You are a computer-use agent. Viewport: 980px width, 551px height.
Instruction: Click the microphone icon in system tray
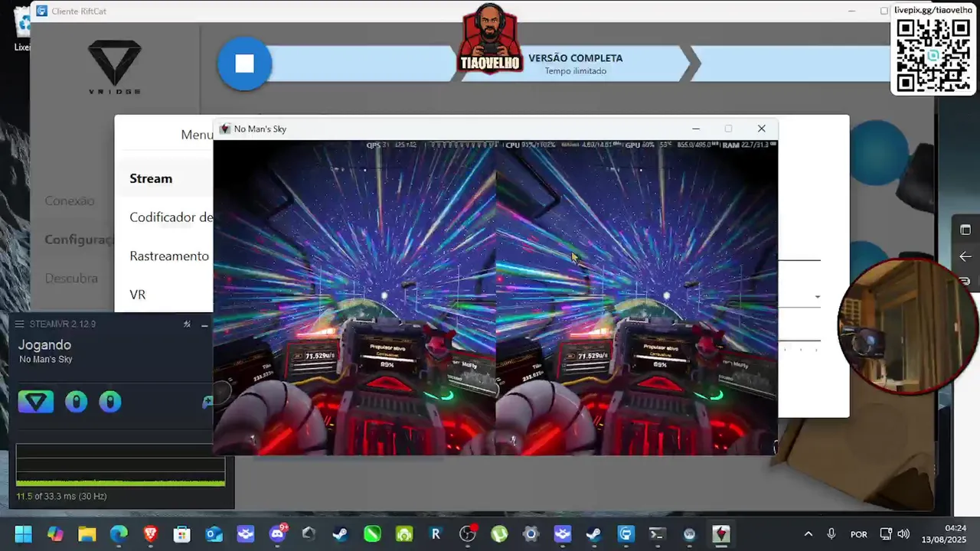pyautogui.click(x=831, y=534)
